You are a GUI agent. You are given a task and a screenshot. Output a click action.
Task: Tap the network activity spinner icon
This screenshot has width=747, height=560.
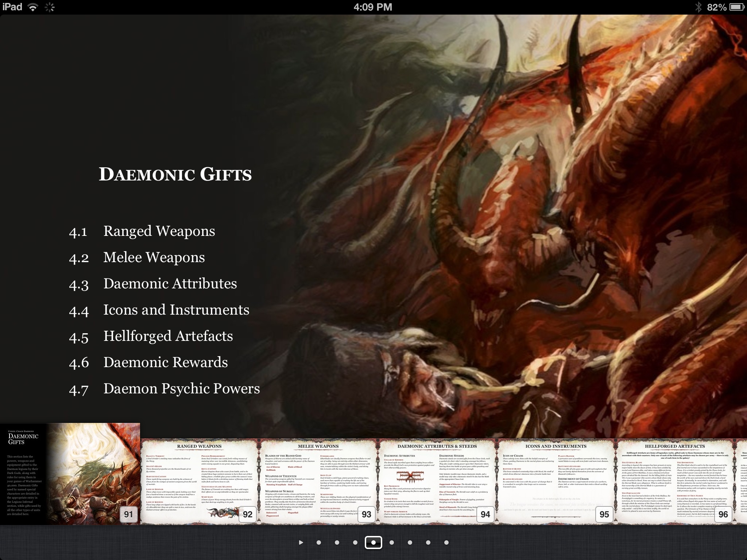(x=50, y=7)
